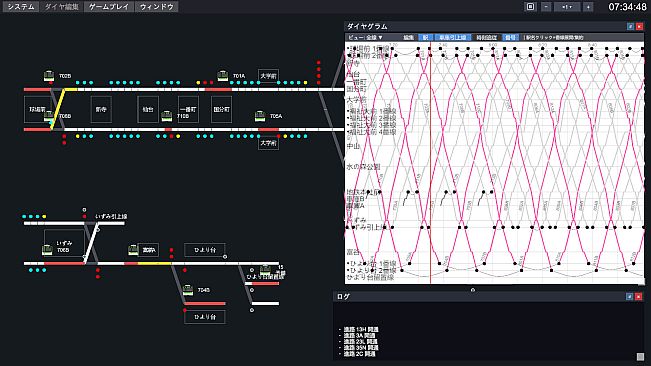Click the white crossover switch at いずみ

tap(92, 243)
